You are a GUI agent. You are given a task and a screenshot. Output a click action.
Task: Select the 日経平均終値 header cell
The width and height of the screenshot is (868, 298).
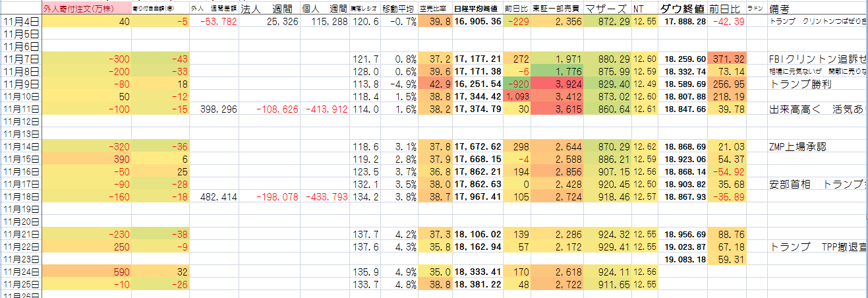477,9
